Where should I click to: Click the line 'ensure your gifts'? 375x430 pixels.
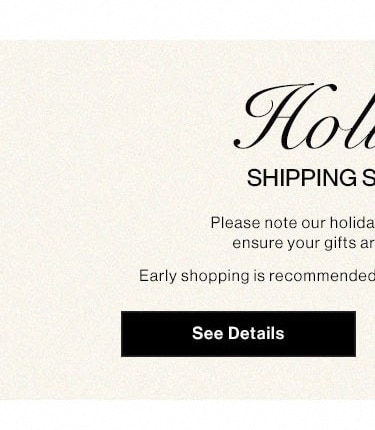coord(304,243)
